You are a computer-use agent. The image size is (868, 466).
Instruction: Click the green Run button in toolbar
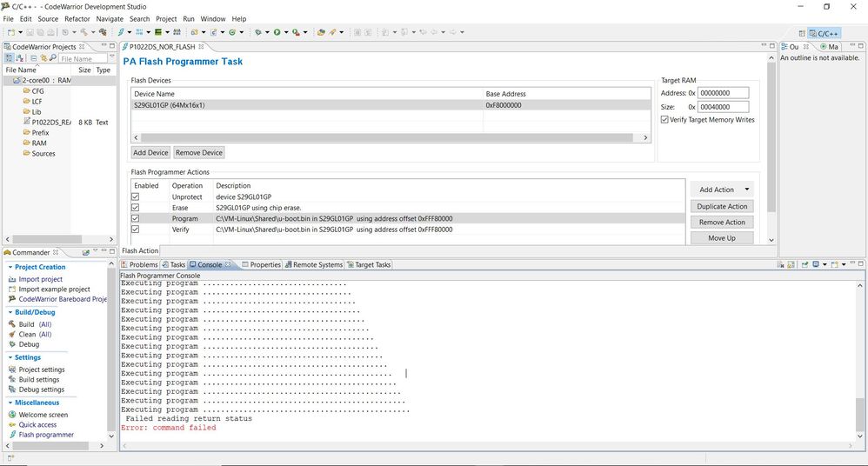(x=277, y=32)
